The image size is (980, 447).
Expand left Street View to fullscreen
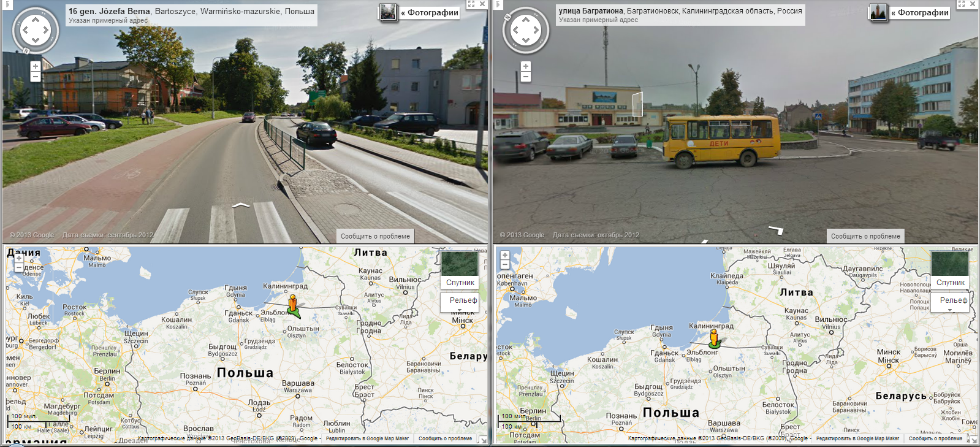coord(471,4)
